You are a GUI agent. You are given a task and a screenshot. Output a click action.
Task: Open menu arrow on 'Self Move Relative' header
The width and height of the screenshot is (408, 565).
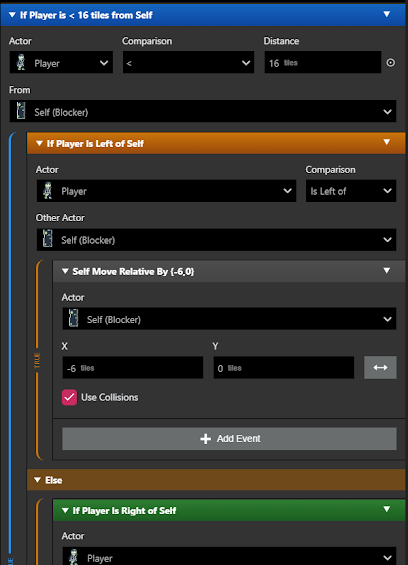(x=387, y=271)
